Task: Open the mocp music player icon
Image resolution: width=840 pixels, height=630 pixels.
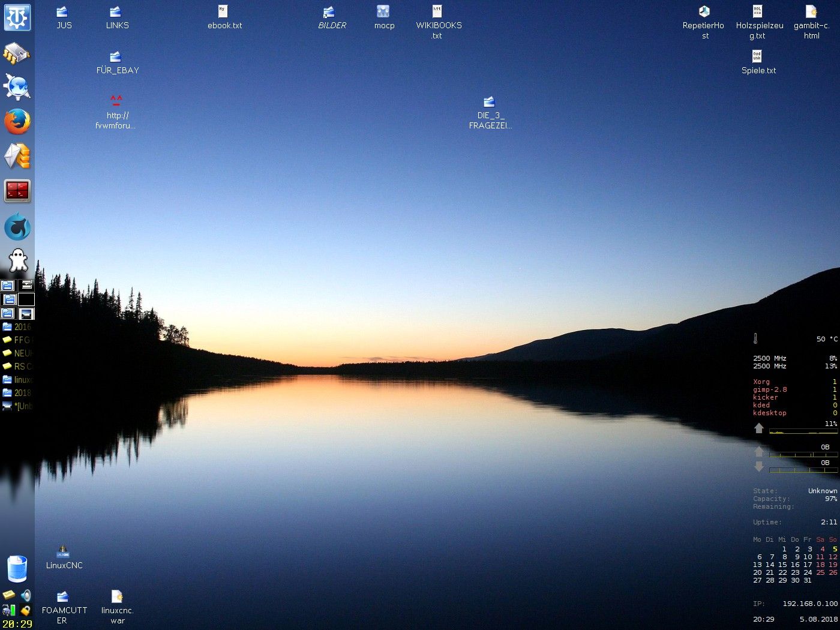Action: pos(383,12)
